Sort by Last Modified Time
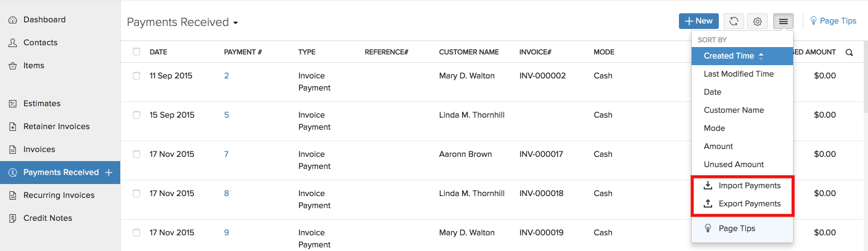This screenshot has height=251, width=868. click(738, 74)
